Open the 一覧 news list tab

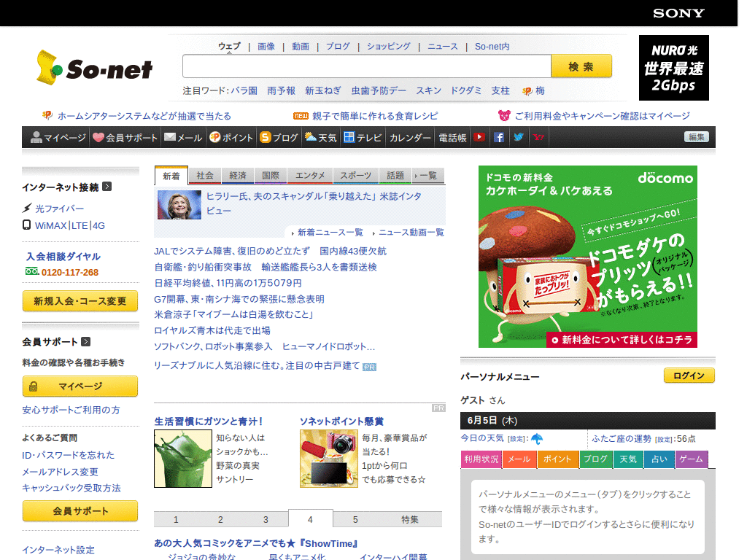click(x=427, y=175)
